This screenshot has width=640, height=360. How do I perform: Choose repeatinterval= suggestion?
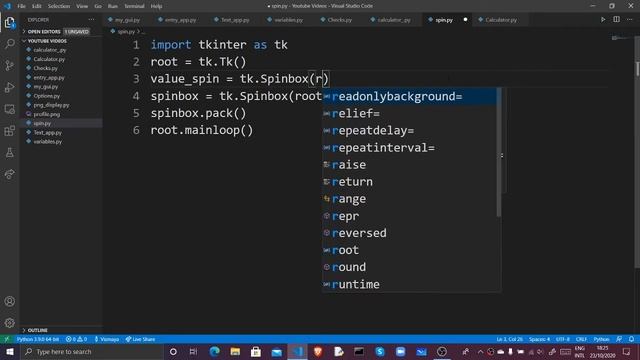(x=410, y=148)
